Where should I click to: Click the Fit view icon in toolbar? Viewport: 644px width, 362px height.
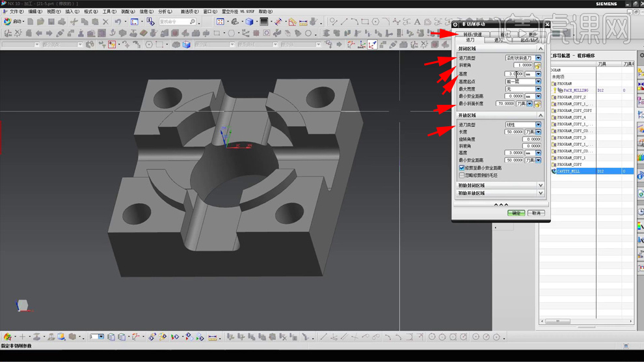point(221,21)
